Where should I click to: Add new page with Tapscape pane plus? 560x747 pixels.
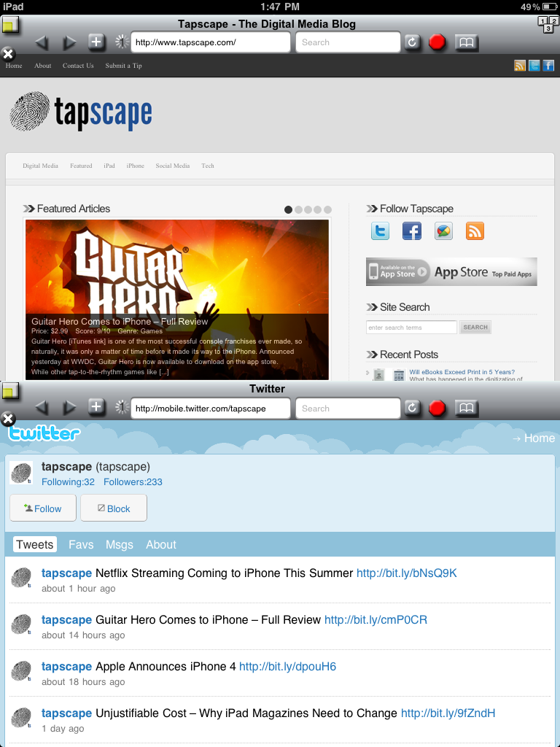pos(97,42)
